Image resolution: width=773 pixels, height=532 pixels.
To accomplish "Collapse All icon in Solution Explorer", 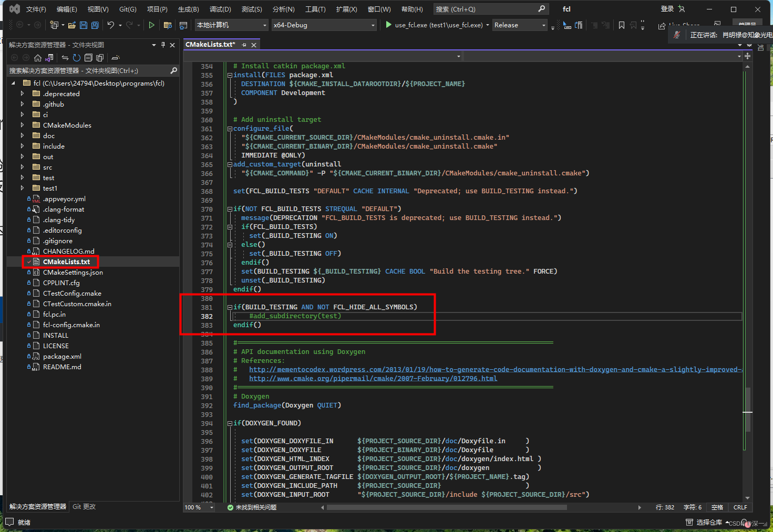I will pos(88,58).
